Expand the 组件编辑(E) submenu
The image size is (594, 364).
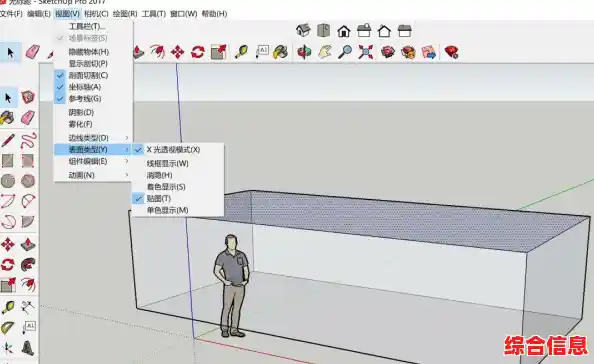click(x=93, y=161)
